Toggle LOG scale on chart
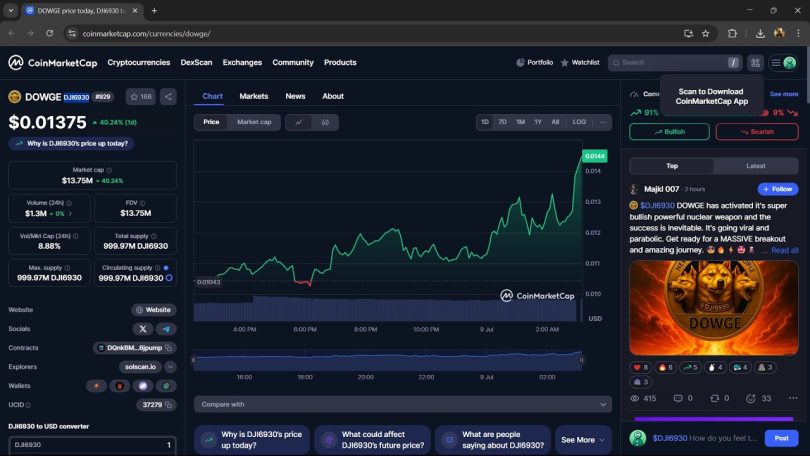 point(579,122)
